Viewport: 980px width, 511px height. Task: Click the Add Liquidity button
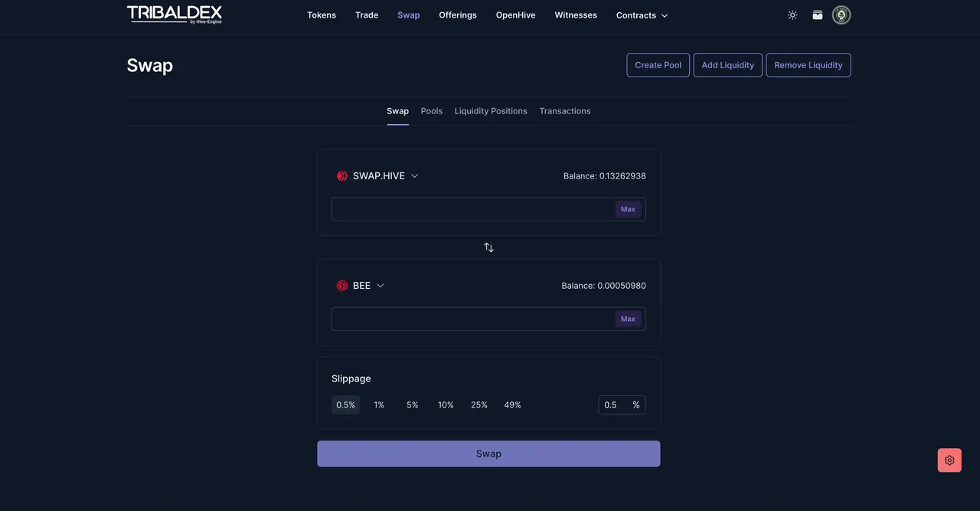coord(728,65)
